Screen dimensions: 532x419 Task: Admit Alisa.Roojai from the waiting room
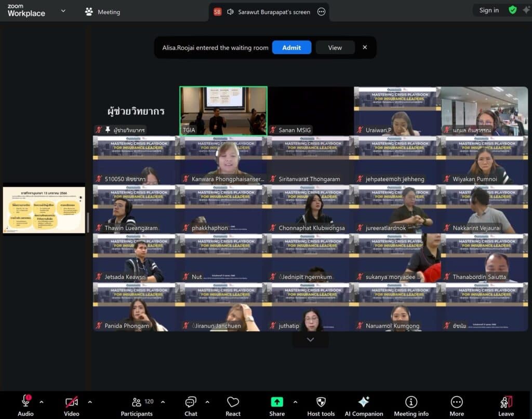point(291,47)
